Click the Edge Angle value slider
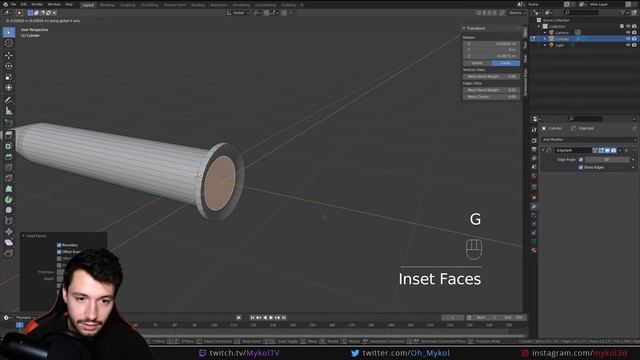640x360 pixels. pyautogui.click(x=607, y=160)
